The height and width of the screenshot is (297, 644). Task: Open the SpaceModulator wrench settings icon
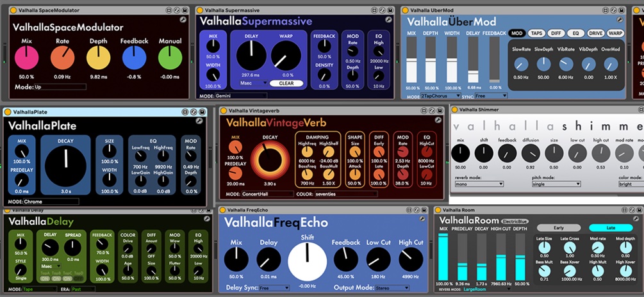[183, 20]
